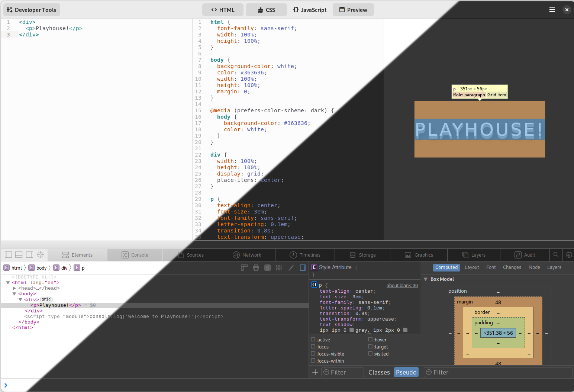The image size is (574, 392).
Task: Click the search magnifier in the inspector tab bar
Action: click(x=556, y=255)
